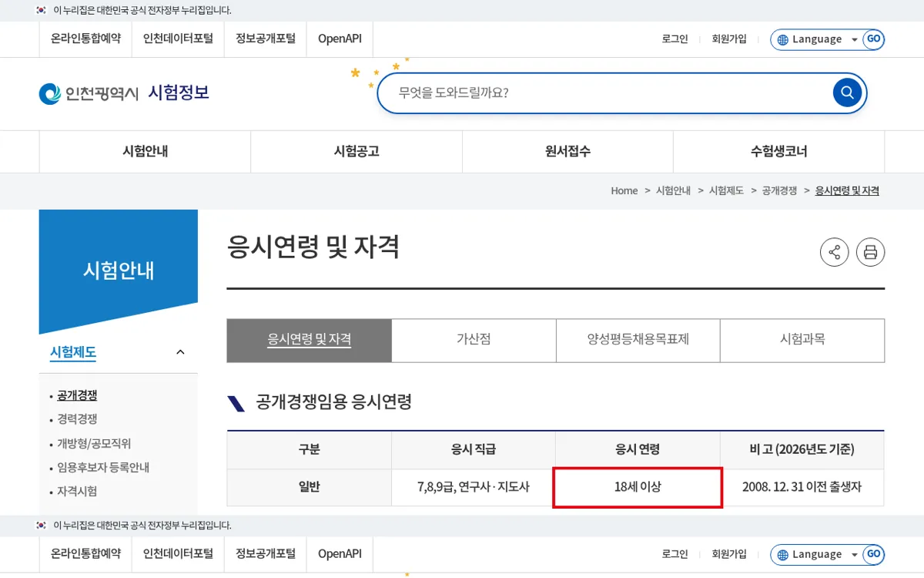Open the share icon beside the page title
The image size is (924, 578).
(834, 252)
